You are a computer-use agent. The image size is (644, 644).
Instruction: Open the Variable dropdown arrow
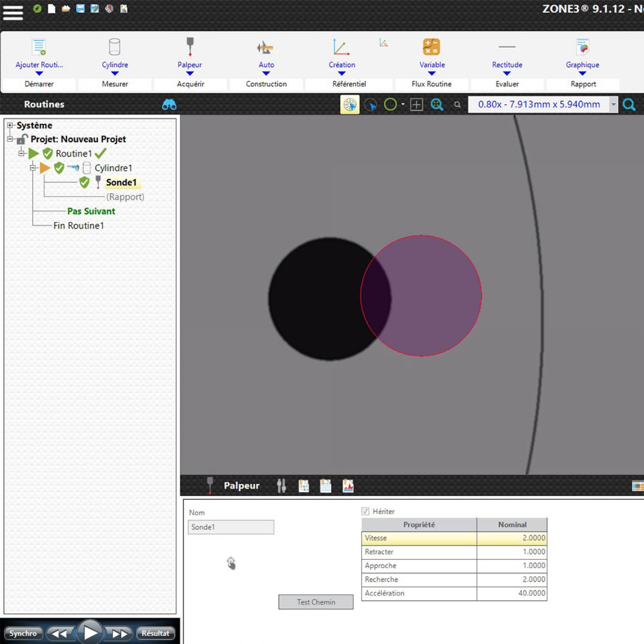tap(432, 73)
